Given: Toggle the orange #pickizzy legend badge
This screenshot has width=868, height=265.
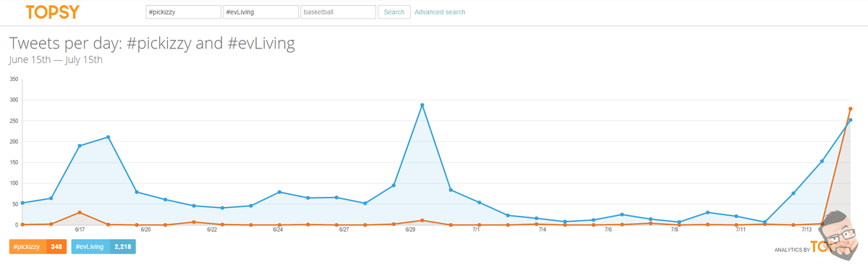Looking at the screenshot, I should tap(38, 247).
